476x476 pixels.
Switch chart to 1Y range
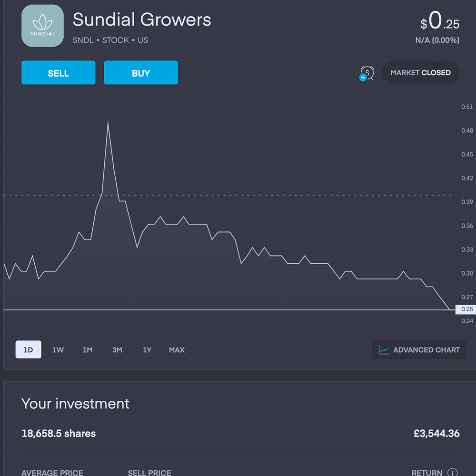coord(147,350)
